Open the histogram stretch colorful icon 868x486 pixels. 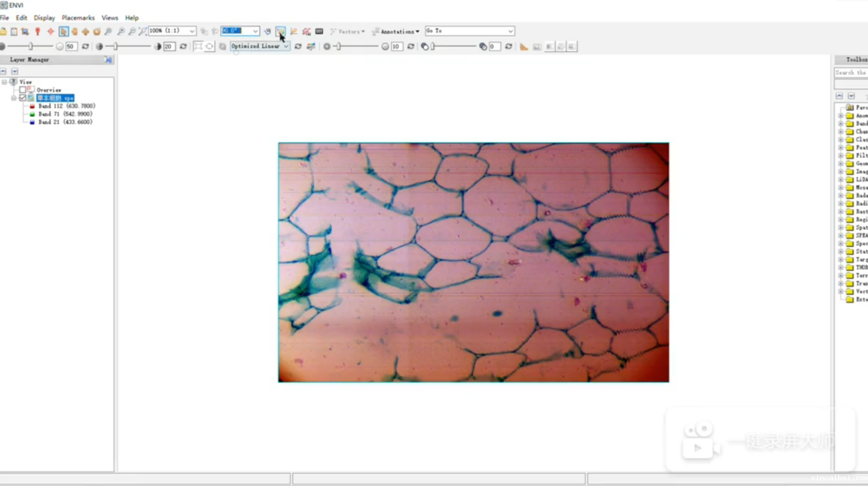pyautogui.click(x=311, y=46)
